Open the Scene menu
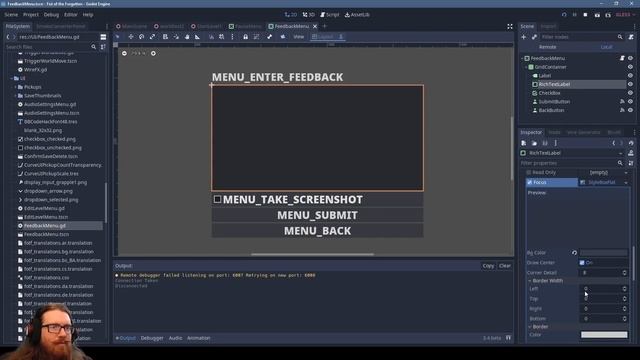 [11, 15]
